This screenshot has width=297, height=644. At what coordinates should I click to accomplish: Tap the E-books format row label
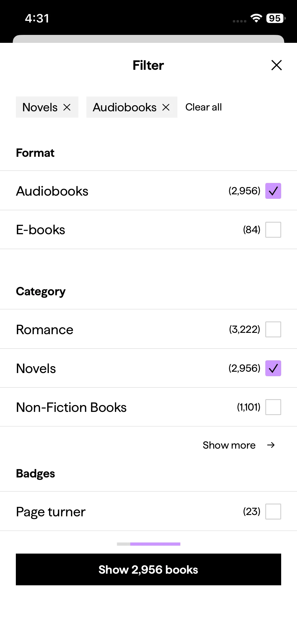[x=41, y=230]
